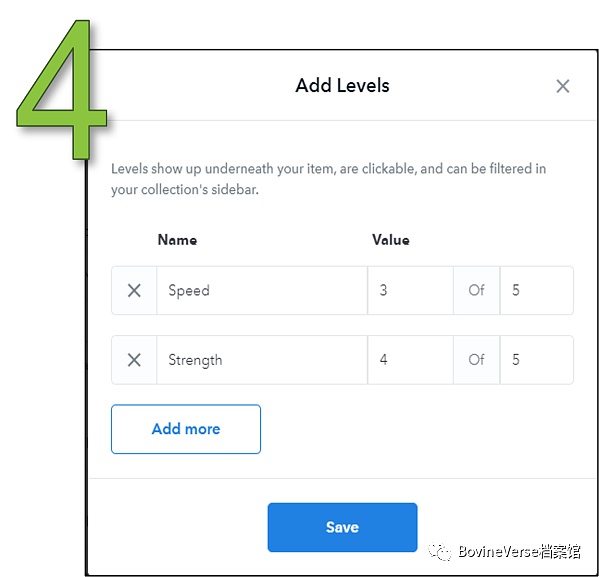Image resolution: width=599 pixels, height=577 pixels.
Task: Click the BovineVerse watermark text
Action: pos(520,552)
